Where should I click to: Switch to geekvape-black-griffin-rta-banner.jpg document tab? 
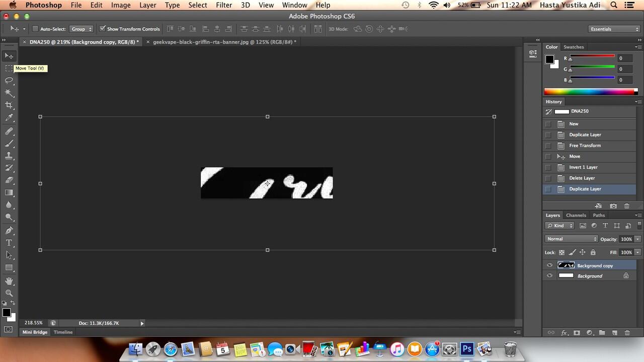click(224, 42)
